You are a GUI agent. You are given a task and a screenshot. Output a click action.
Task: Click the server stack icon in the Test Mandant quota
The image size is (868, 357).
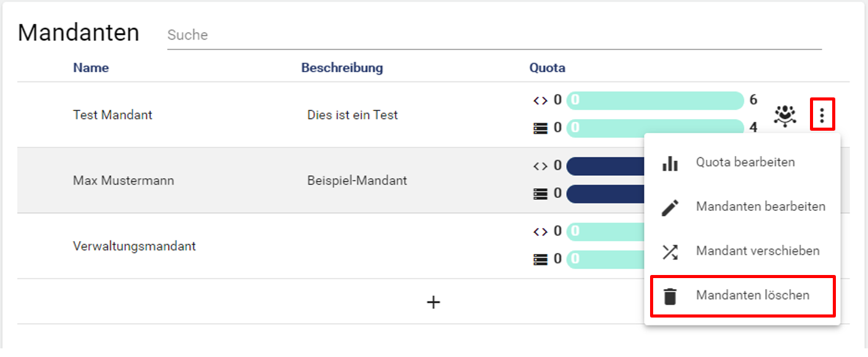(x=540, y=128)
